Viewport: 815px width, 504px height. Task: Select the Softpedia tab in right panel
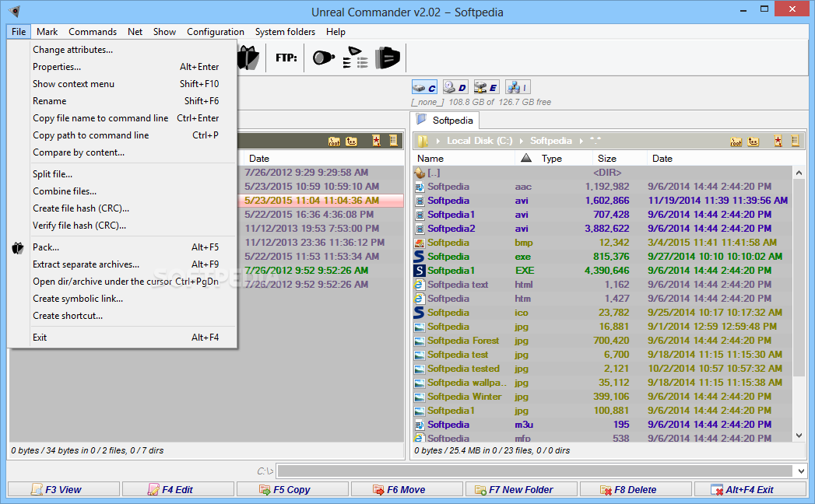click(x=445, y=121)
